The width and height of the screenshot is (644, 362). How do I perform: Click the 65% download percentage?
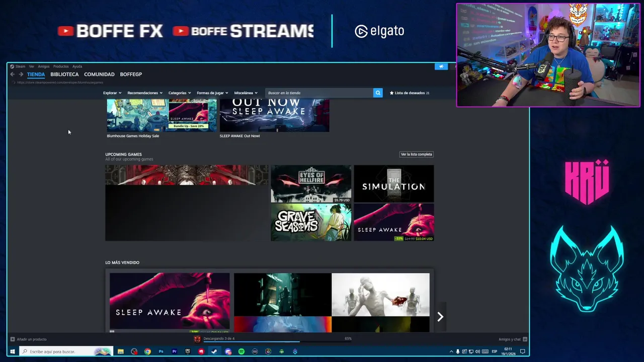pyautogui.click(x=348, y=339)
